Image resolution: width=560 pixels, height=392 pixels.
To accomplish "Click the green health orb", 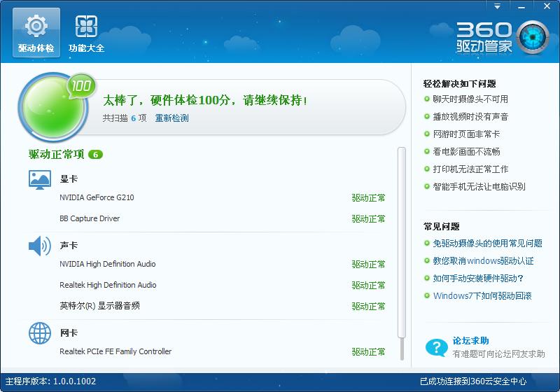I will pos(54,107).
